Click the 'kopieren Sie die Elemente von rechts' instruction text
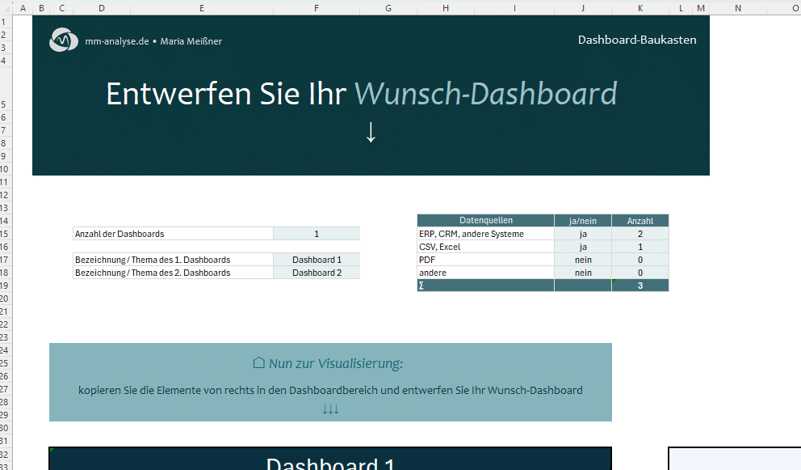 tap(330, 390)
